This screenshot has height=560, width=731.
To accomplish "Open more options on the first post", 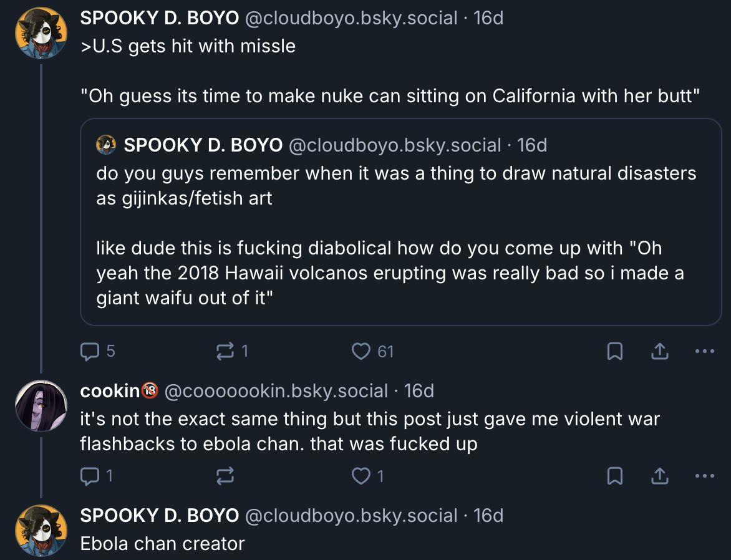I will 704,352.
